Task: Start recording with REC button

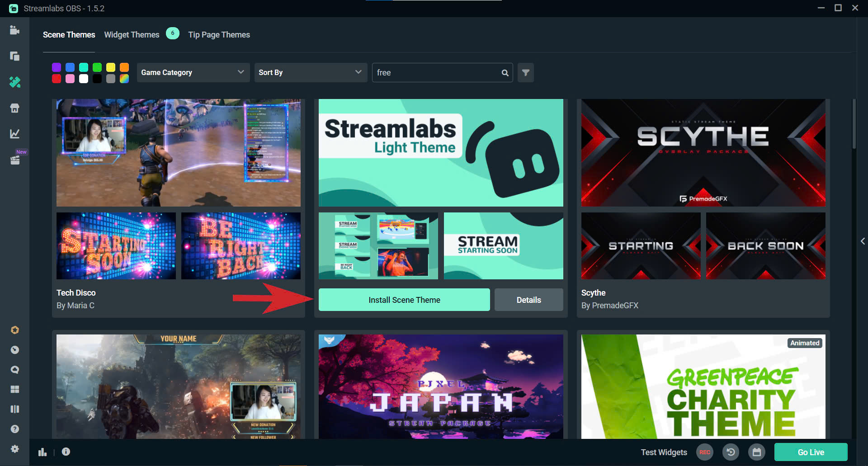Action: click(704, 452)
